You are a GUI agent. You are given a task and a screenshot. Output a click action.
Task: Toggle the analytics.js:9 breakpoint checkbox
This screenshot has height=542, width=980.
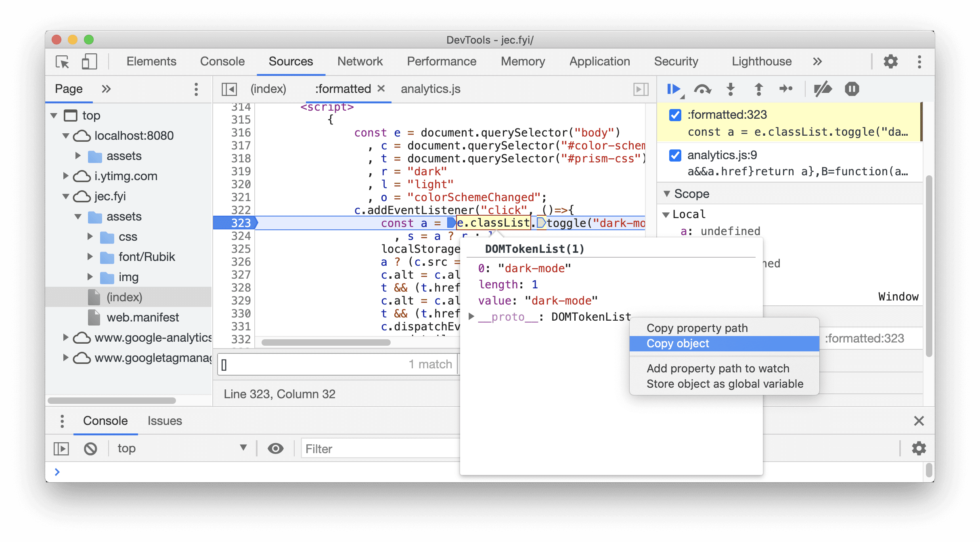(x=676, y=155)
